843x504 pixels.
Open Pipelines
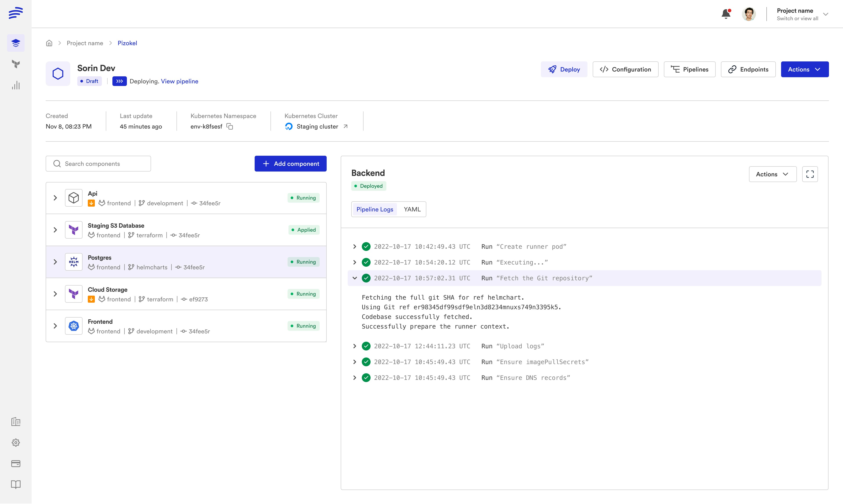coord(689,69)
